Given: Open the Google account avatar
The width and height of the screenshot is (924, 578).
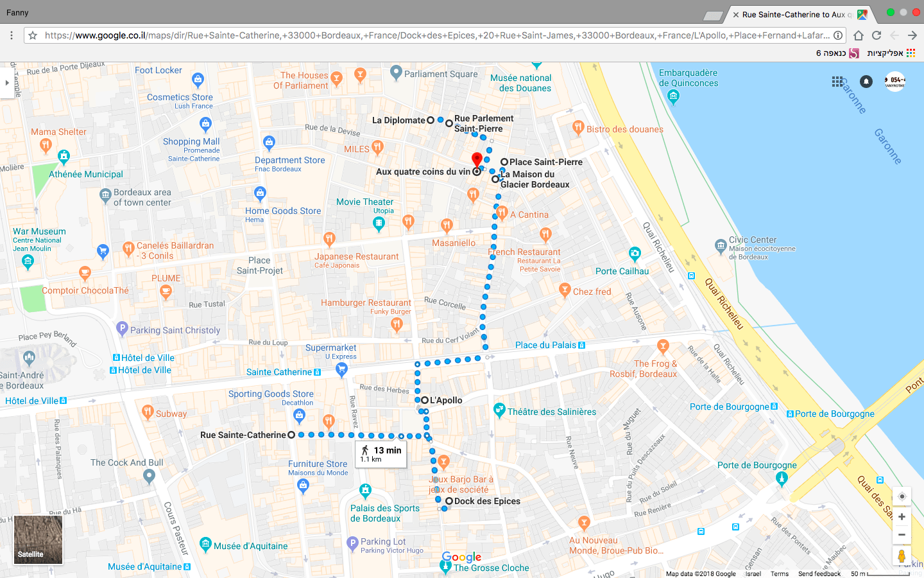Looking at the screenshot, I should click(894, 82).
